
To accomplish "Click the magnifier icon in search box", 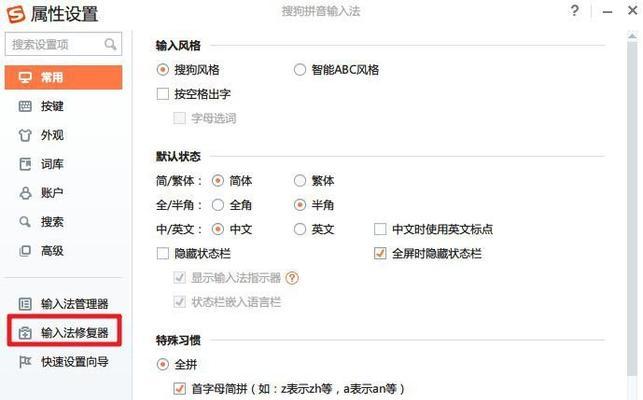I will pyautogui.click(x=110, y=44).
